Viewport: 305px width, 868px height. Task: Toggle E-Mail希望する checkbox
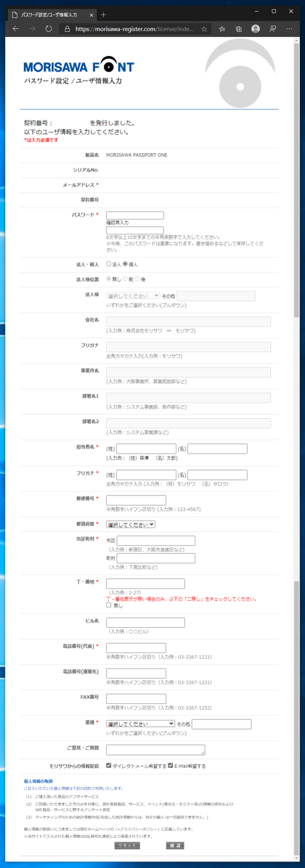[x=171, y=766]
